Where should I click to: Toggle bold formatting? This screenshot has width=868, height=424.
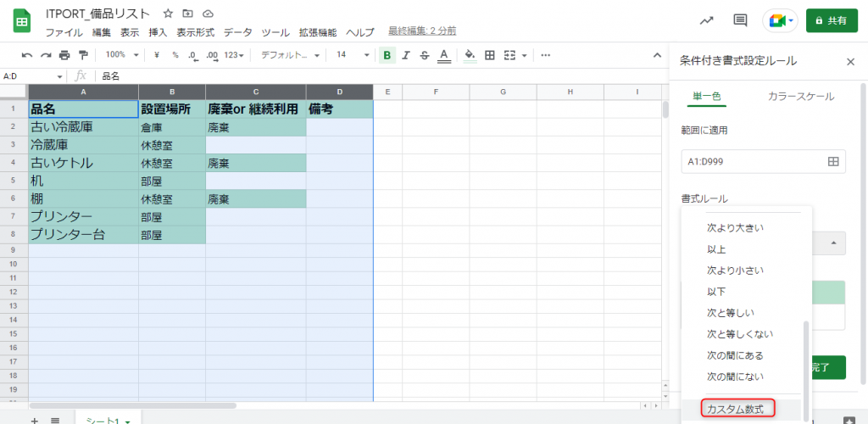click(387, 55)
